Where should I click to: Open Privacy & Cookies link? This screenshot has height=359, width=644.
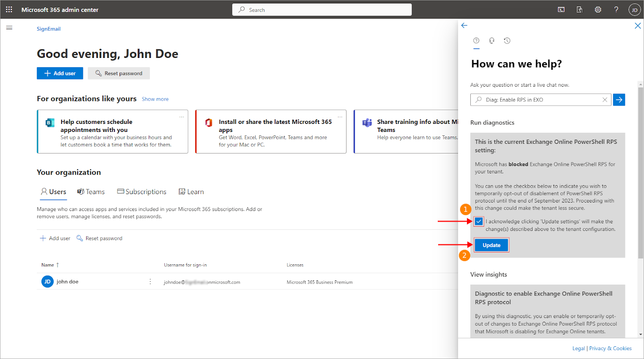611,348
